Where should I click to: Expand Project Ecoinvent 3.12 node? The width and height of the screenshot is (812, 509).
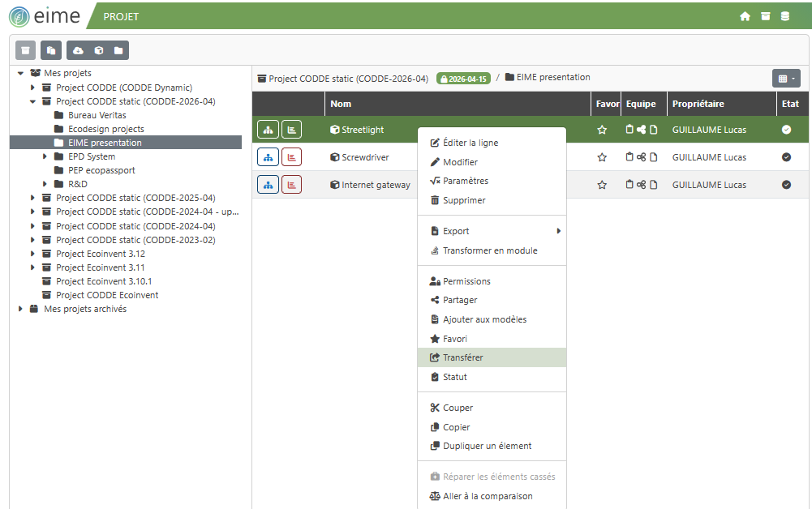click(32, 254)
